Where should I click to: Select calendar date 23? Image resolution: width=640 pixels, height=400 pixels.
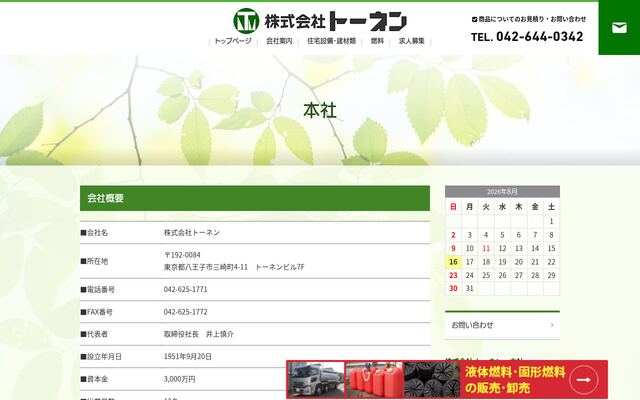click(453, 276)
